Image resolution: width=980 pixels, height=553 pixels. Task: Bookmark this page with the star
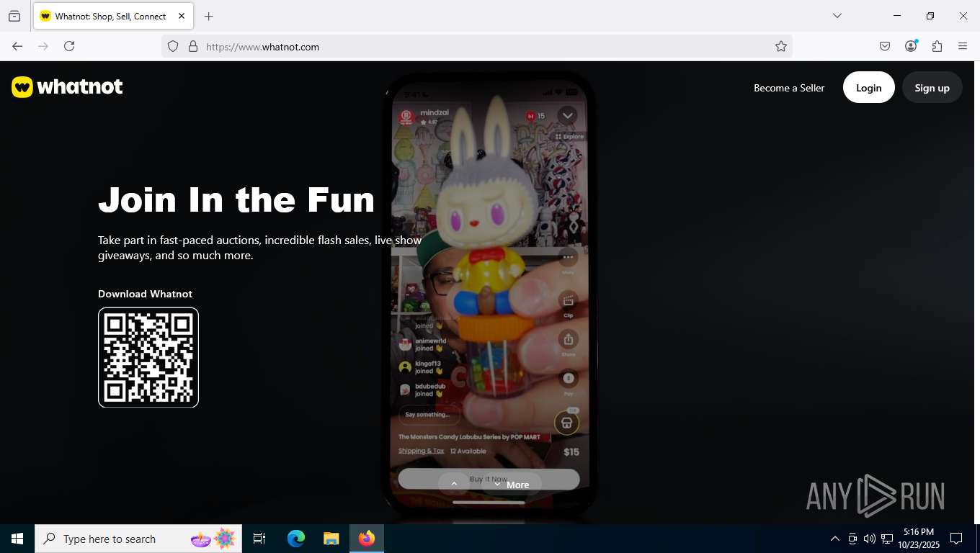(781, 46)
